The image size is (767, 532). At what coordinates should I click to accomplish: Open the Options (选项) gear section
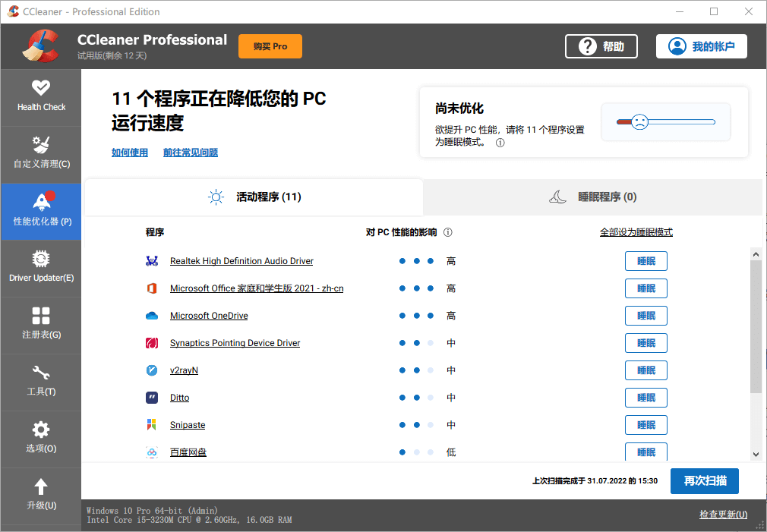point(41,439)
